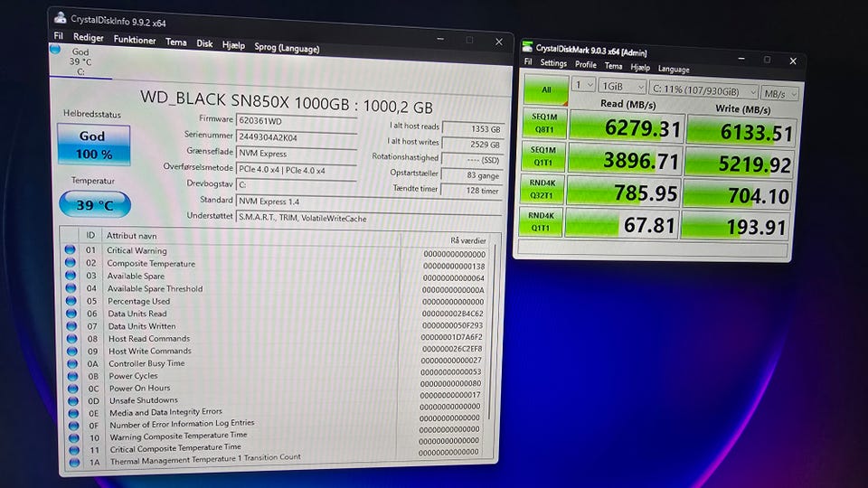Click the status icon for Host Read Commands

point(71,339)
